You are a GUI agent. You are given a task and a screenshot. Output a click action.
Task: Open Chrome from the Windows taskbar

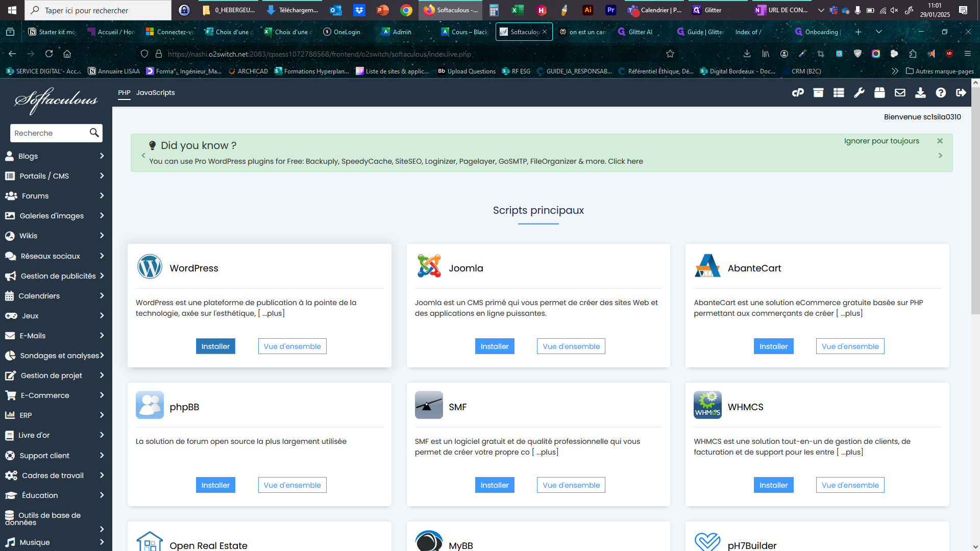(x=406, y=10)
